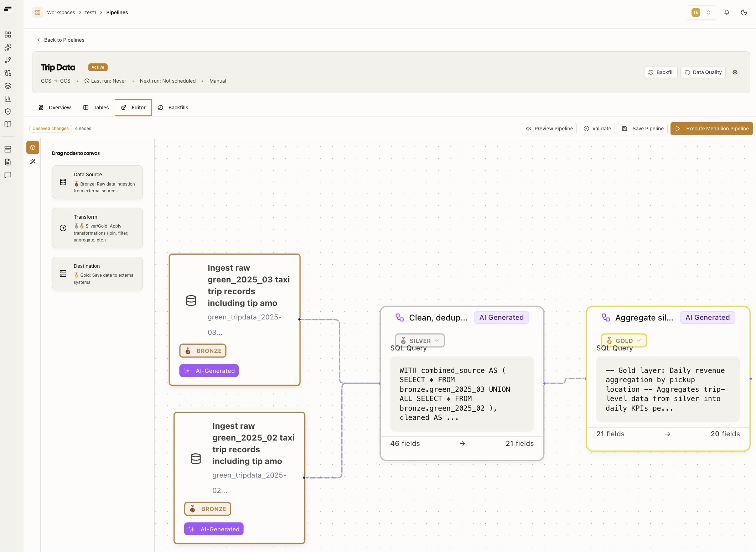Switch to the Tables tab

pos(96,108)
